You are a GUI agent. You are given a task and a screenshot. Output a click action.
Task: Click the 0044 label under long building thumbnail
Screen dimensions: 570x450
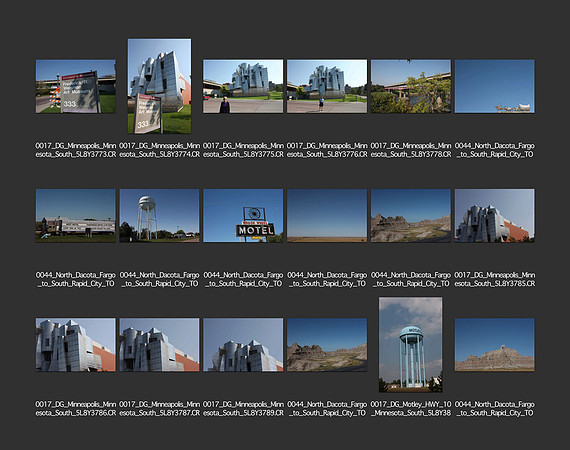[x=76, y=279]
